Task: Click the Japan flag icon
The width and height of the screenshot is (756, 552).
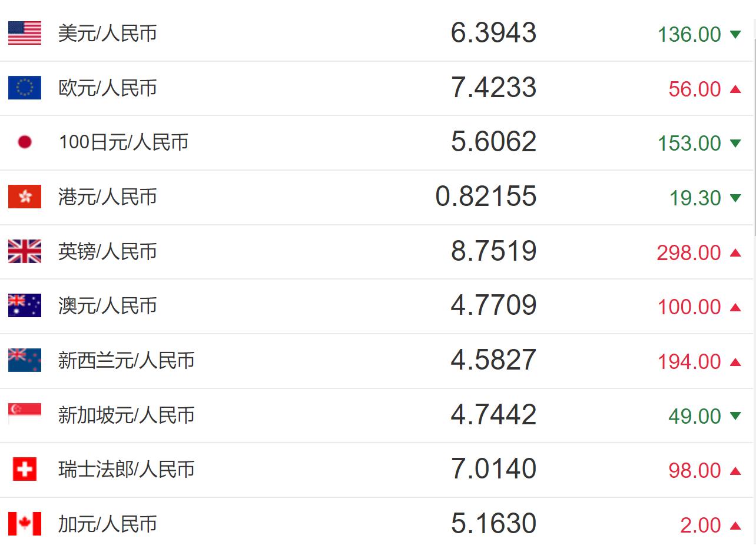Action: click(x=25, y=142)
